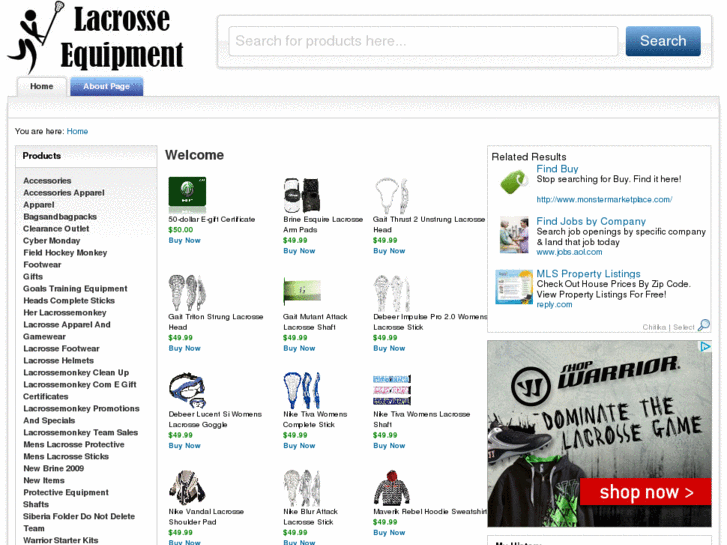
Task: Open the Nike Tiva Womens Lacrosse Shaft image
Action: [x=392, y=390]
